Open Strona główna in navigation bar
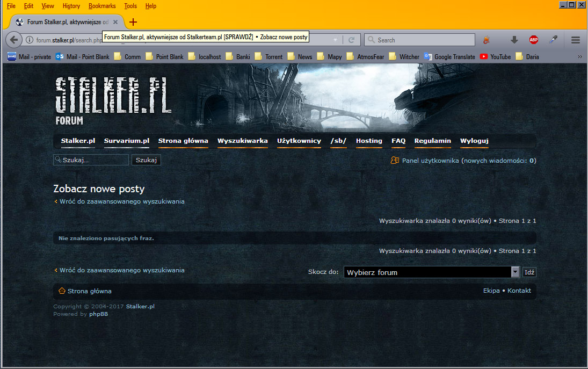 pyautogui.click(x=183, y=141)
